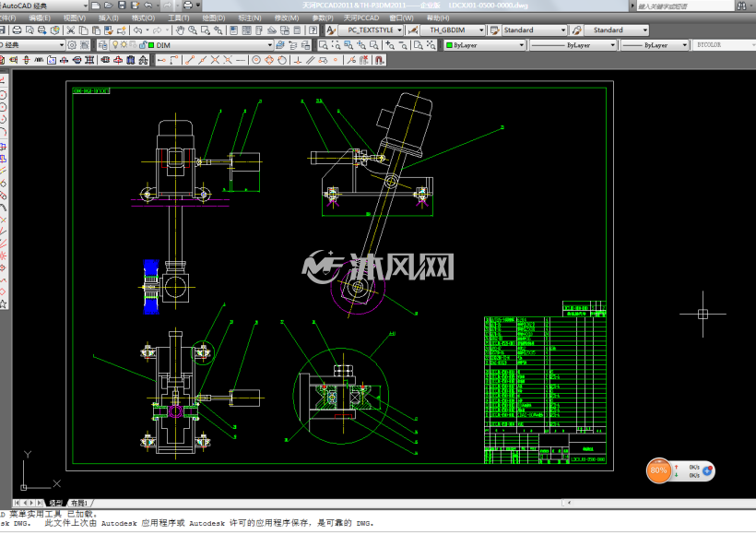Open a file with quick access Open icon
The height and width of the screenshot is (535, 756).
tap(109, 6)
